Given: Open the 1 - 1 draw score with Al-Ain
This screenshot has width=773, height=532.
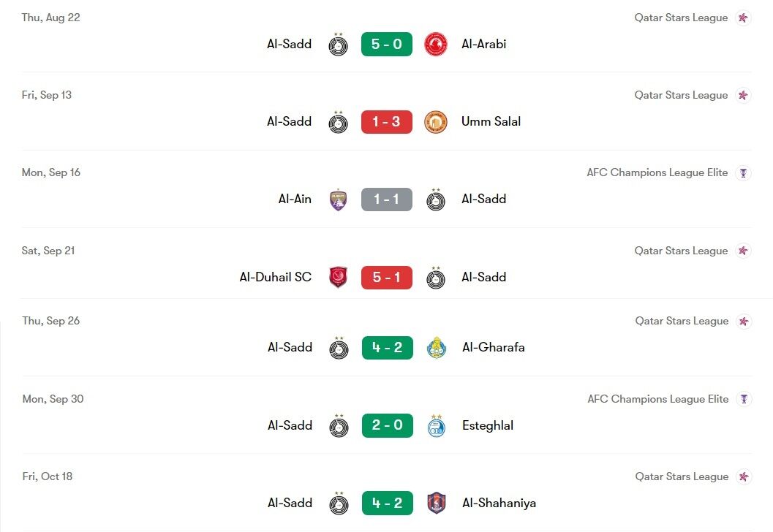Looking at the screenshot, I should [386, 199].
